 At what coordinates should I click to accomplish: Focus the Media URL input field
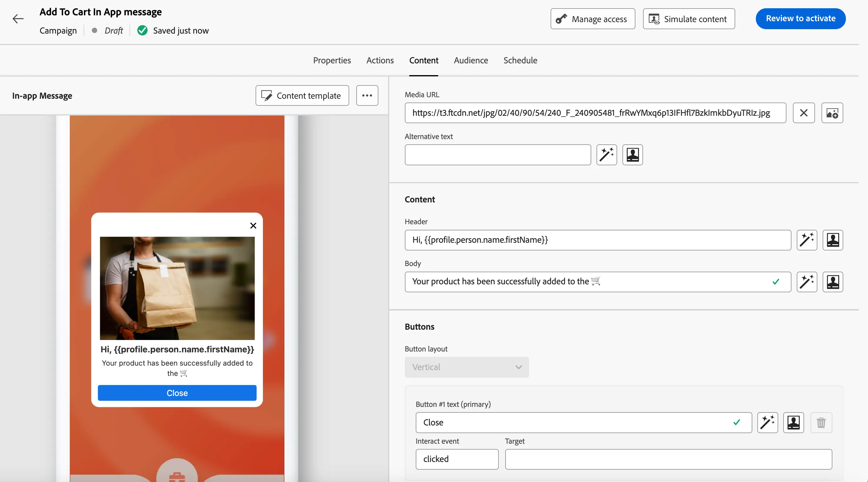coord(595,113)
